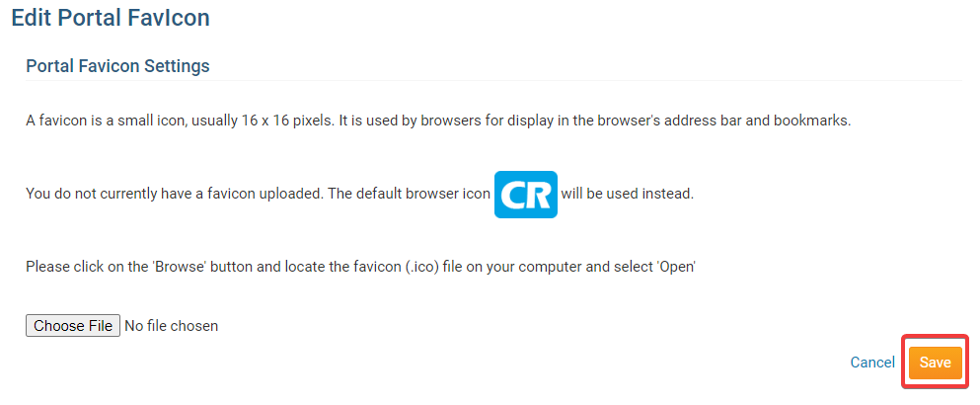Image resolution: width=980 pixels, height=405 pixels.
Task: Select the 'Portal Favicon Settings' section heading
Action: (117, 66)
